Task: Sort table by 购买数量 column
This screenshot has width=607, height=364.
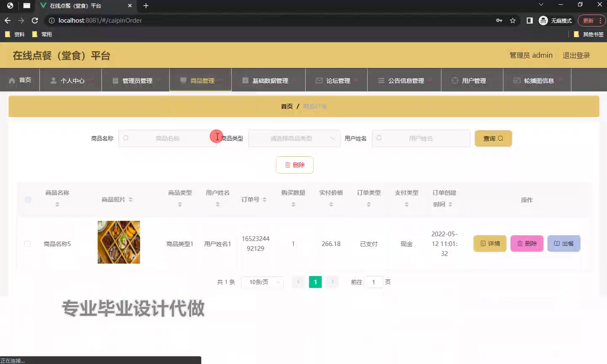Action: coord(293,204)
